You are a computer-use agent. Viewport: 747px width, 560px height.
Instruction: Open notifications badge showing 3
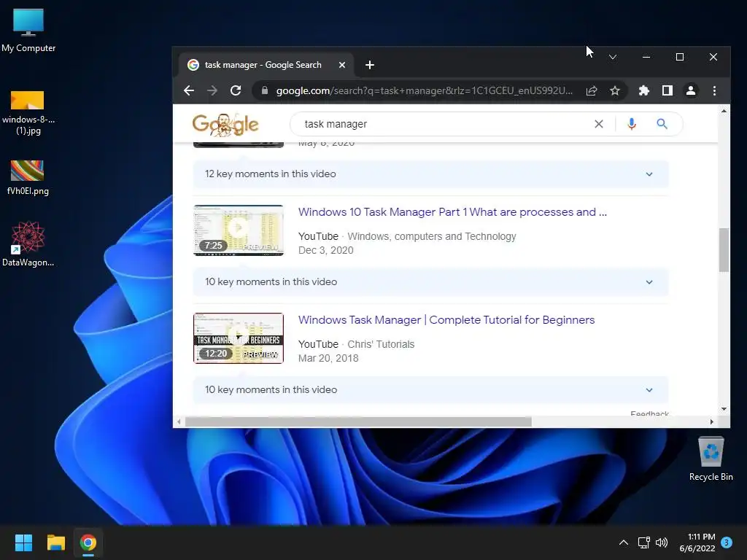tap(727, 542)
